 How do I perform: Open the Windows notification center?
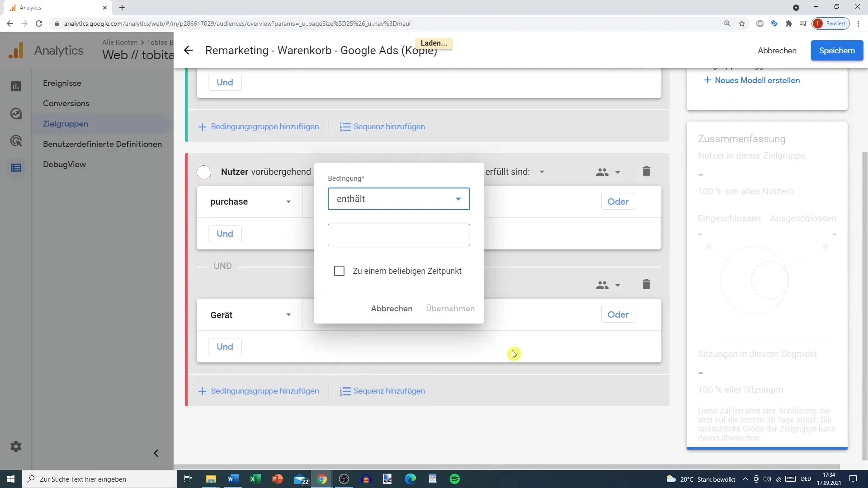(x=853, y=479)
